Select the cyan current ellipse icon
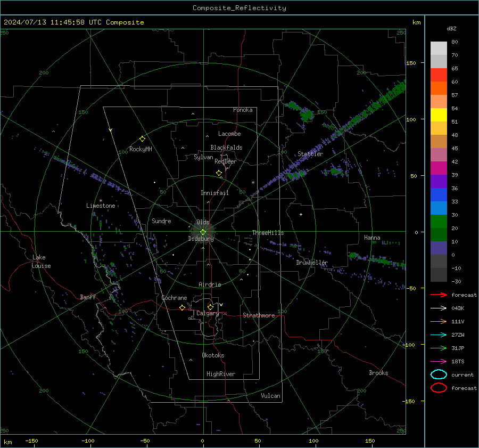Viewport: 479px width, 448px height. pyautogui.click(x=439, y=374)
